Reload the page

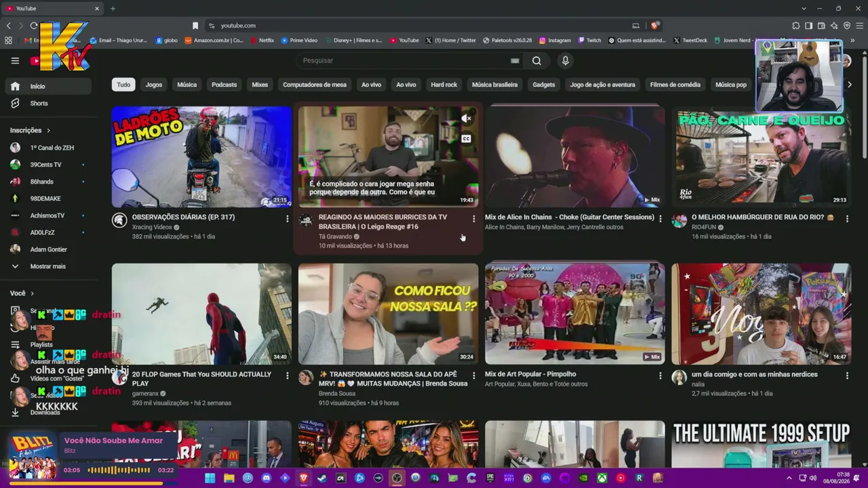[34, 26]
